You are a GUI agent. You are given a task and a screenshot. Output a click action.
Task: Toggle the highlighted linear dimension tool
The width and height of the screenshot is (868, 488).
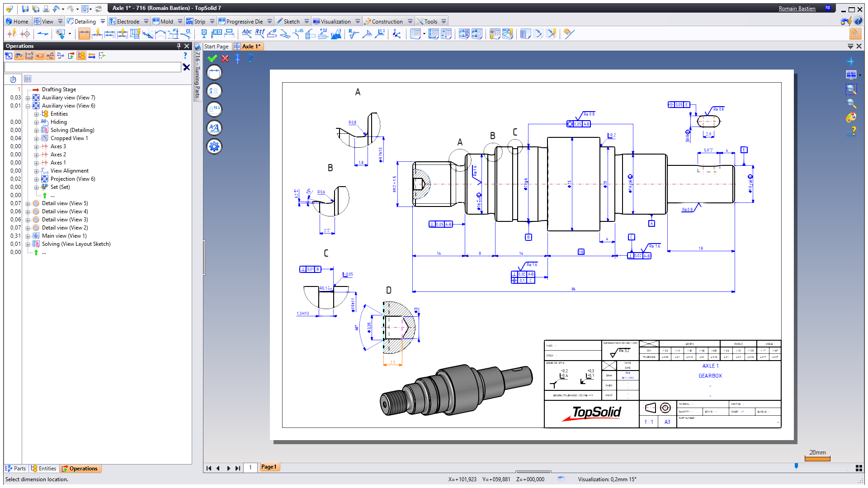(x=84, y=33)
